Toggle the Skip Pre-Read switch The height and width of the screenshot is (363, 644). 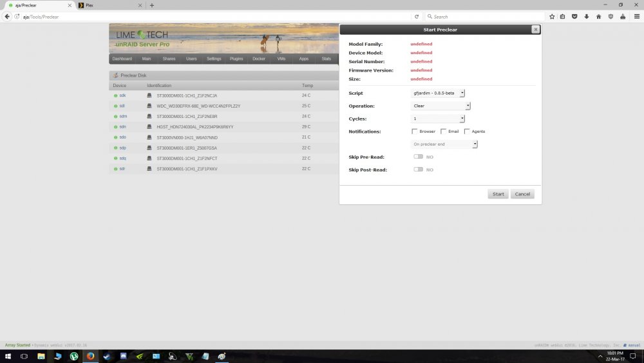(418, 157)
